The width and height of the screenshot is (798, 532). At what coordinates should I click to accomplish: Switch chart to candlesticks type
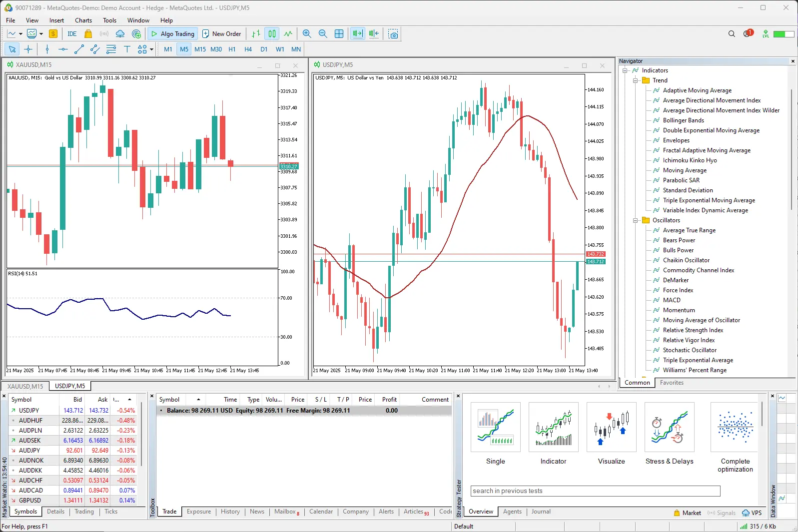coord(272,34)
